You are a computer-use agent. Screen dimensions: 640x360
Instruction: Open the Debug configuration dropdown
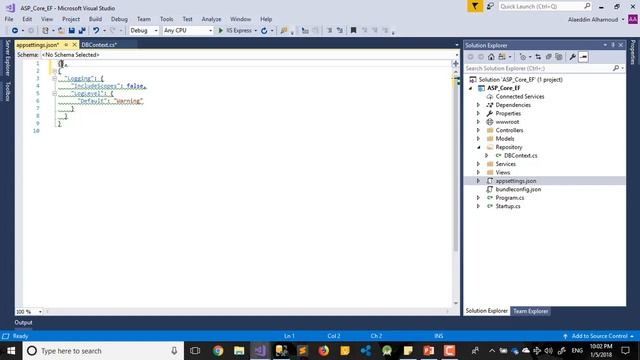[x=144, y=31]
